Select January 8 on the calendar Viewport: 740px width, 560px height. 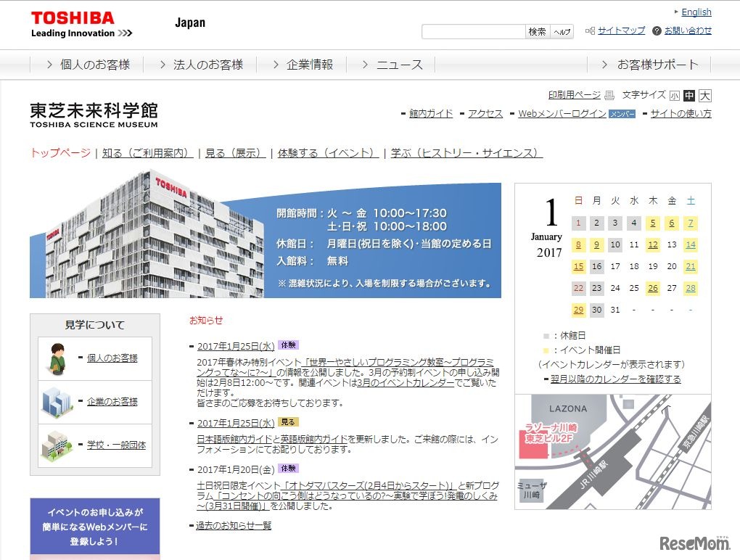[x=578, y=245]
